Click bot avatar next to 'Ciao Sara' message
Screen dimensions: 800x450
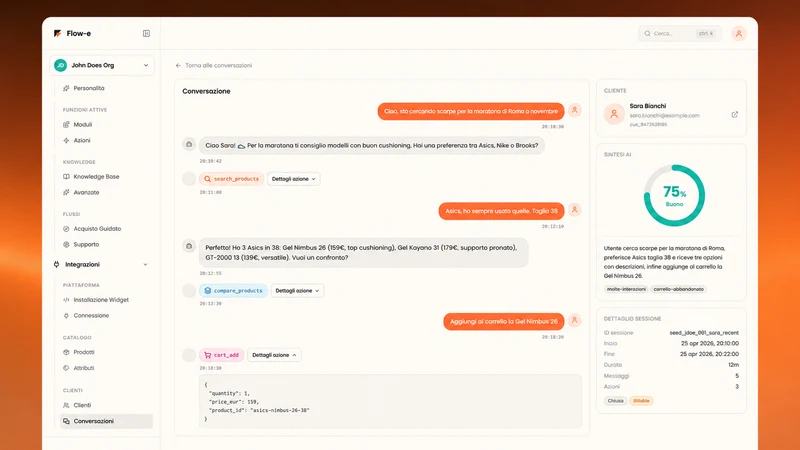click(x=189, y=144)
